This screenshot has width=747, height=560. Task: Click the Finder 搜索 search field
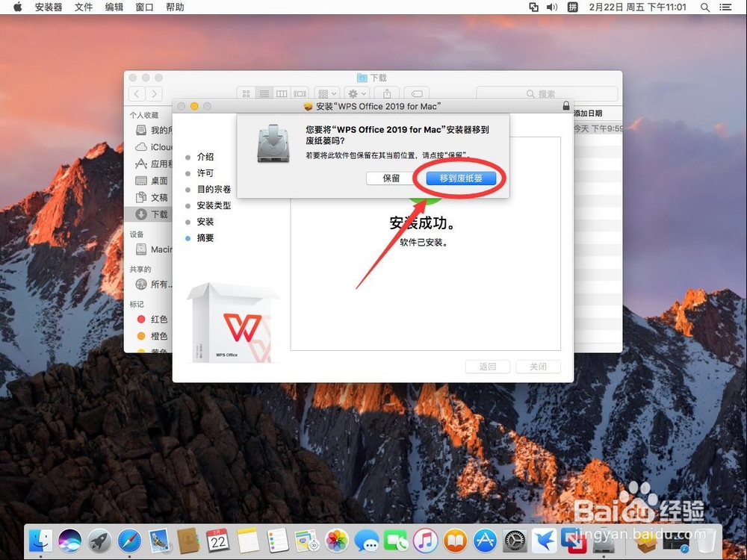547,93
